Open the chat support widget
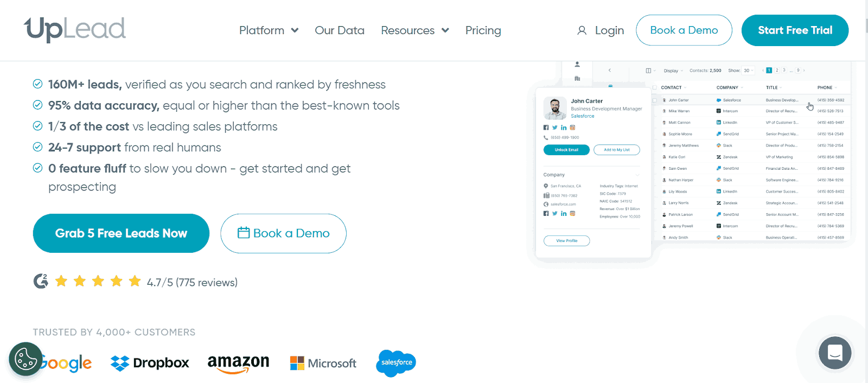This screenshot has width=868, height=383. (x=835, y=353)
